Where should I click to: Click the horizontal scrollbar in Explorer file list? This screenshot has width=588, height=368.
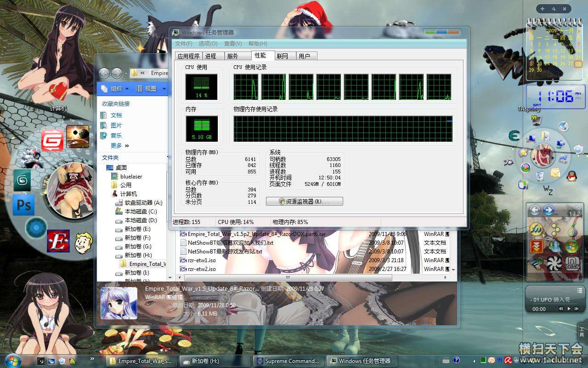point(288,278)
